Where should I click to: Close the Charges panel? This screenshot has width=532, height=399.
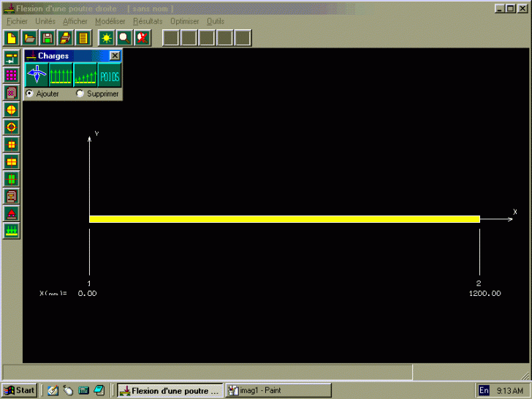[x=115, y=56]
